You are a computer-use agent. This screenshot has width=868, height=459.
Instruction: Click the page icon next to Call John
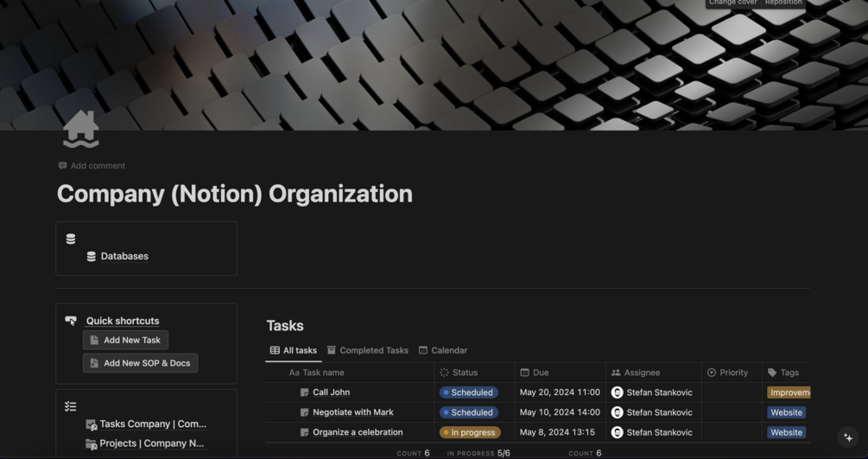(x=304, y=392)
